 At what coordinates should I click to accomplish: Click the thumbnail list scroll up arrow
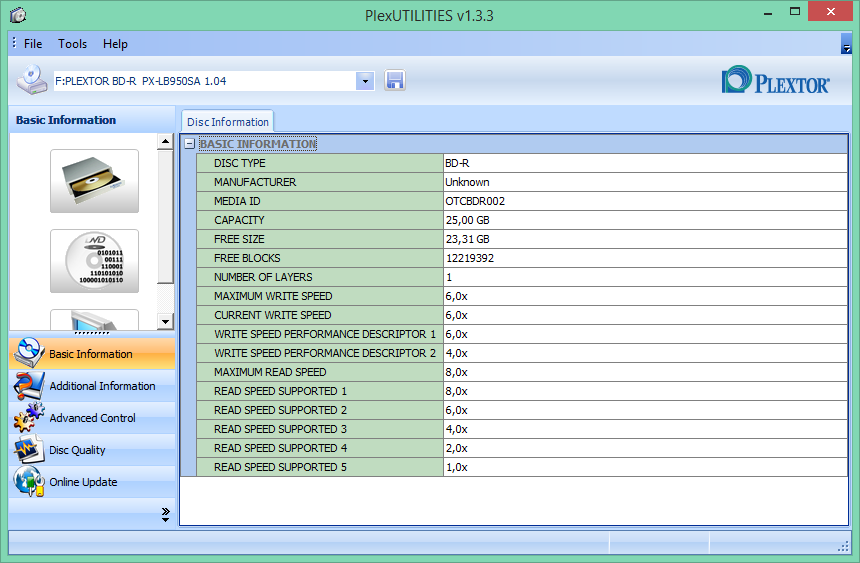pos(165,142)
